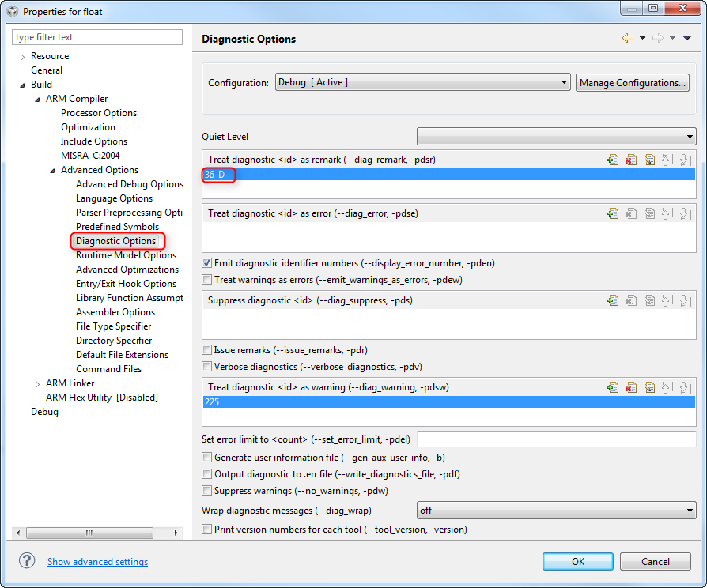Screen dimensions: 707x588
Task: Move diag_remark entry up
Action: [x=667, y=160]
